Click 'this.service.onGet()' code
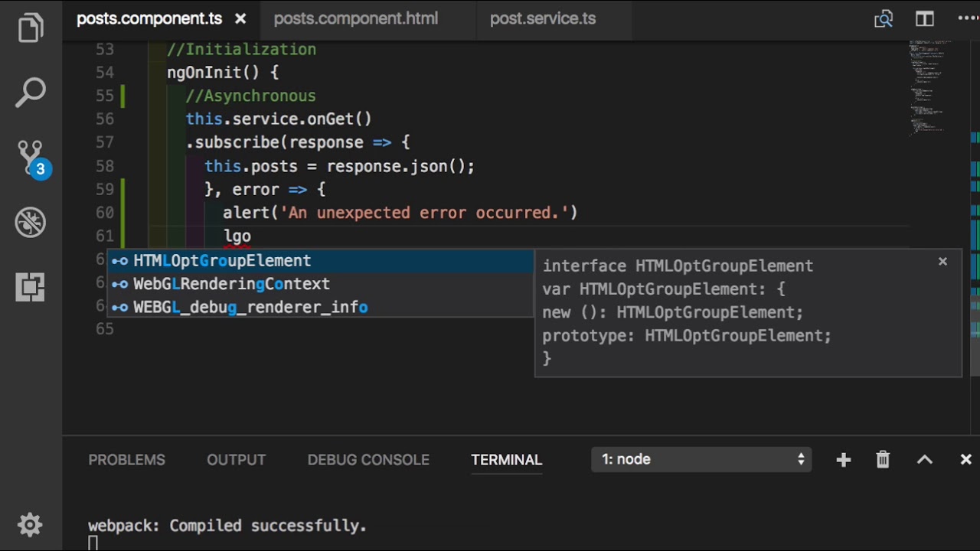980x551 pixels. pyautogui.click(x=279, y=119)
